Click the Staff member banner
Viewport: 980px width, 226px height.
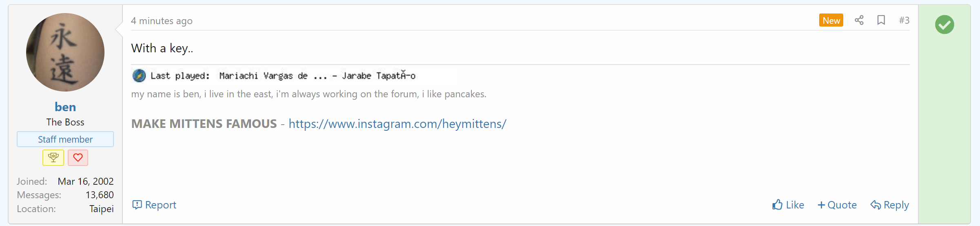coord(65,139)
